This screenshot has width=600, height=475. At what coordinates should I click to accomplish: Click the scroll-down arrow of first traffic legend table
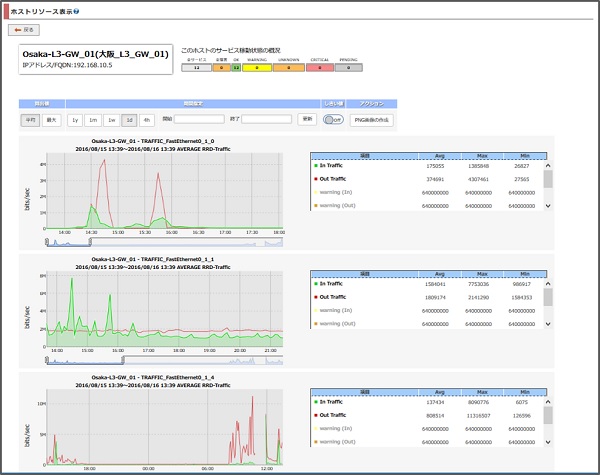tap(548, 206)
